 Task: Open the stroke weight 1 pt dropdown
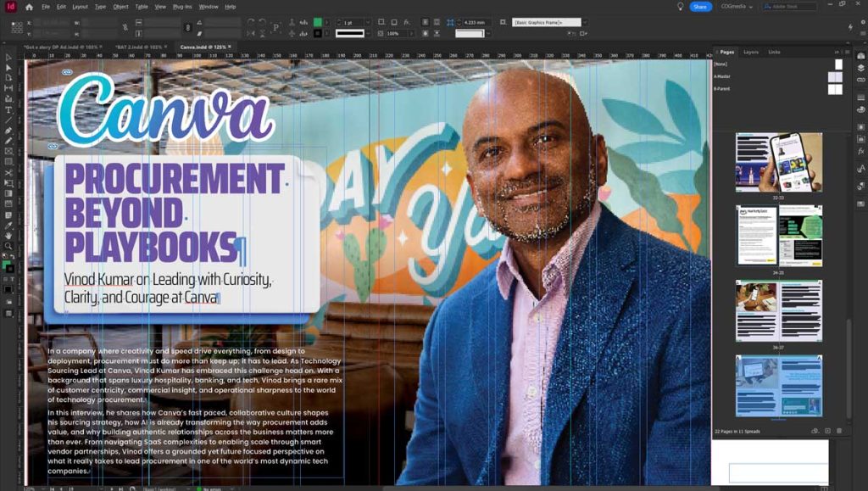tap(368, 23)
